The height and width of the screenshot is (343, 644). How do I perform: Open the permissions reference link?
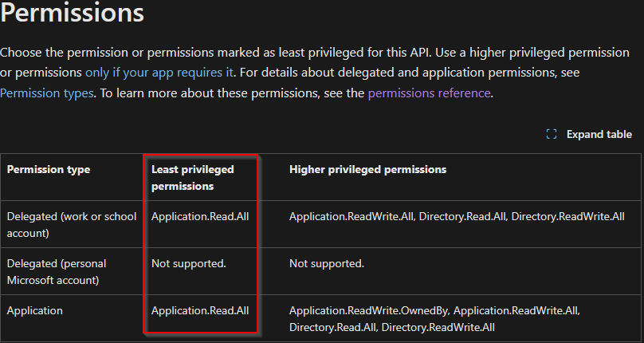tap(429, 93)
